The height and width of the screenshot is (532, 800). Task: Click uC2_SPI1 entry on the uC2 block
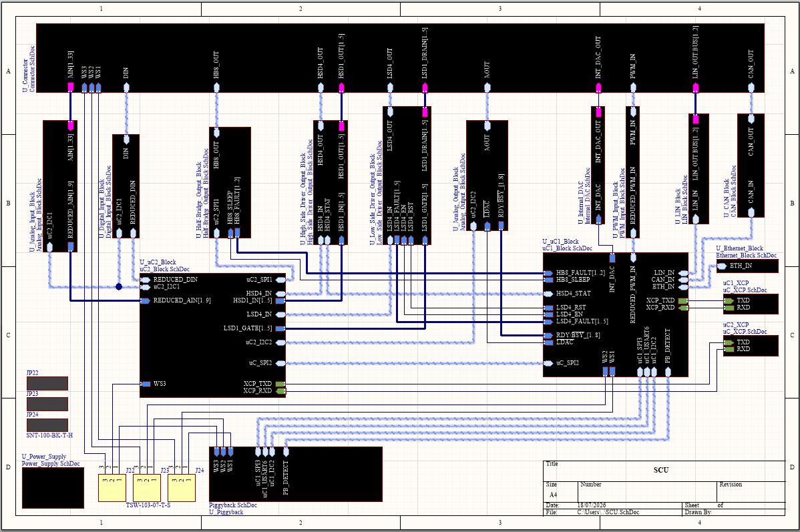[266, 280]
